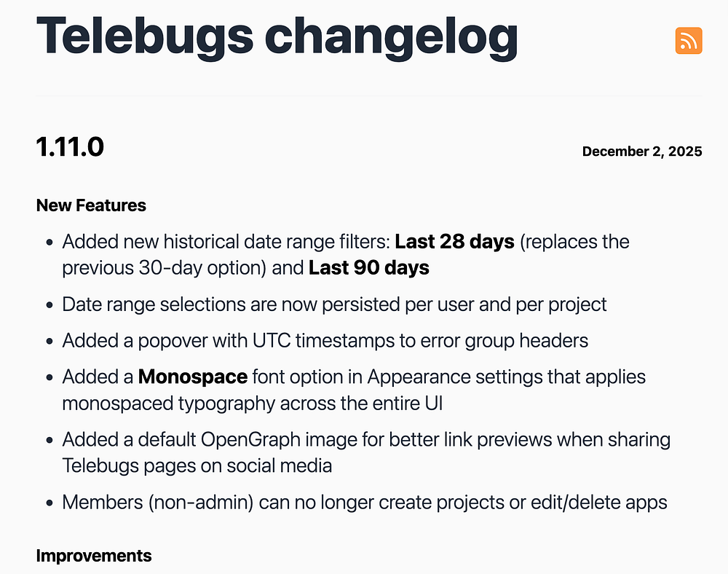Click the default OpenGraph image list item
This screenshot has width=728, height=574.
tap(366, 439)
